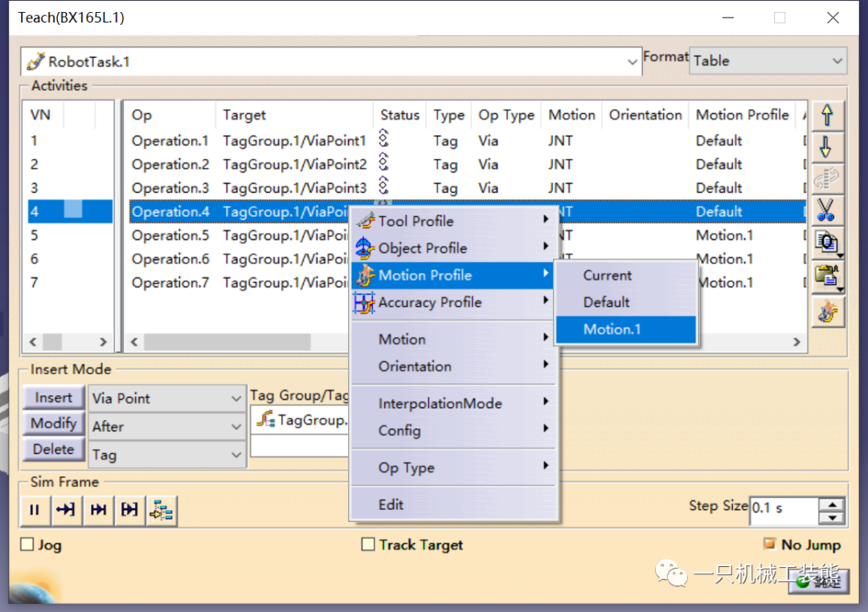Step to next target in Sim Frame

66,510
